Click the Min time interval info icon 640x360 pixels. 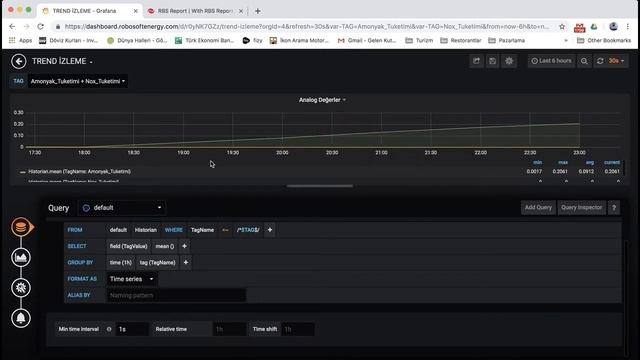[109, 329]
